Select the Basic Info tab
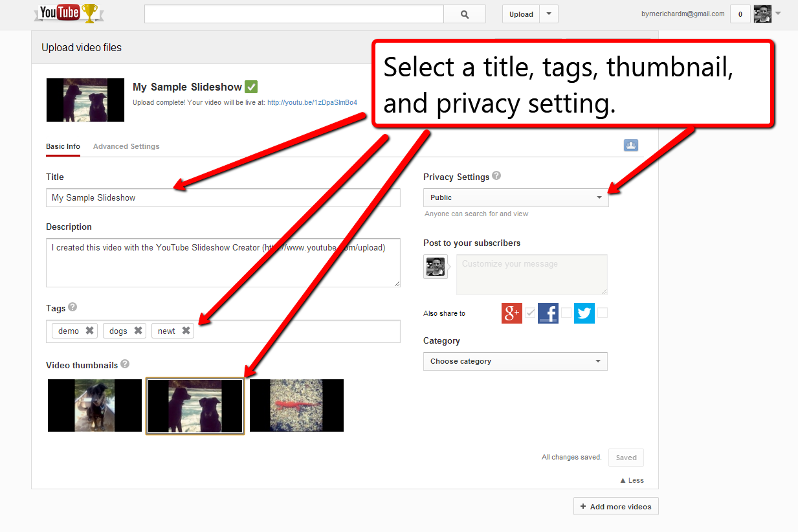The height and width of the screenshot is (532, 798). [63, 146]
